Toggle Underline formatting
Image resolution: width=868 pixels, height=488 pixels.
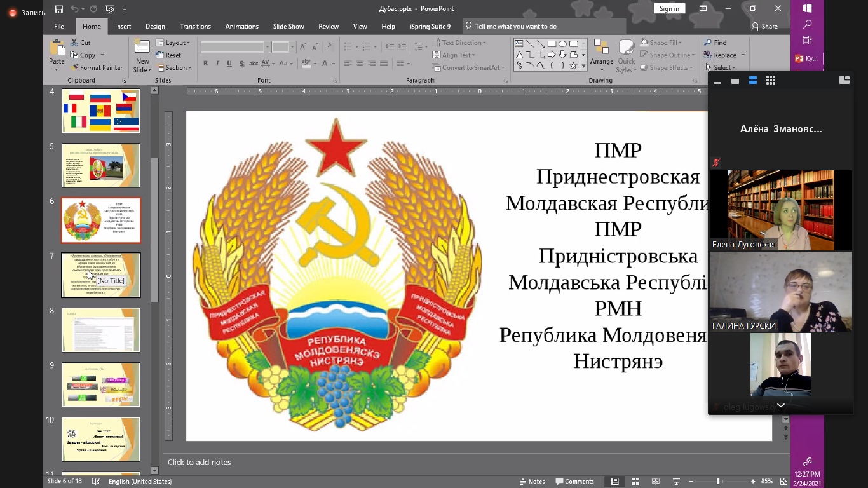[x=229, y=64]
